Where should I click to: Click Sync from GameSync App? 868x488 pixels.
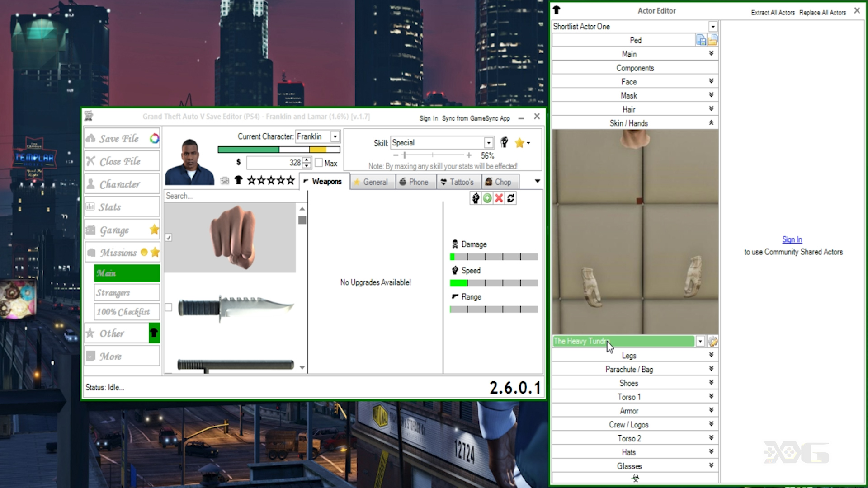[x=476, y=118]
